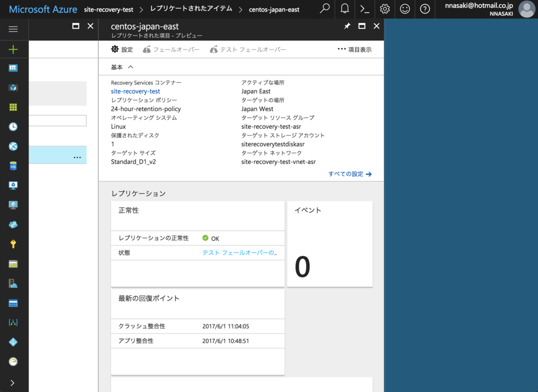The width and height of the screenshot is (538, 392).
Task: Close the centos-japan-east blade
Action: 376,26
